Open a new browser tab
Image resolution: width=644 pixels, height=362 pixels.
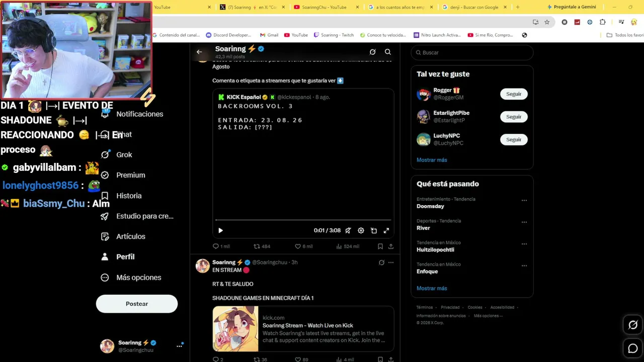click(x=518, y=7)
